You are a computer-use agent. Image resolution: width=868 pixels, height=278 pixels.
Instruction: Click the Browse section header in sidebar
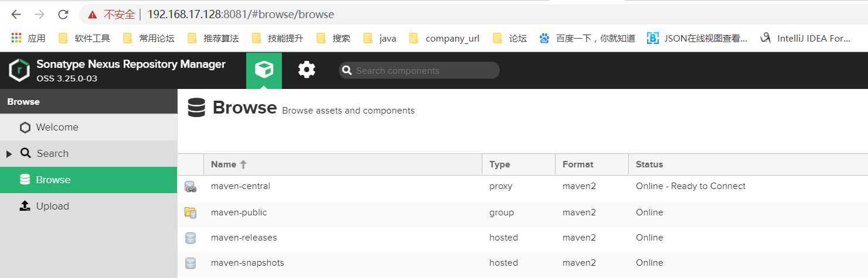click(x=88, y=102)
